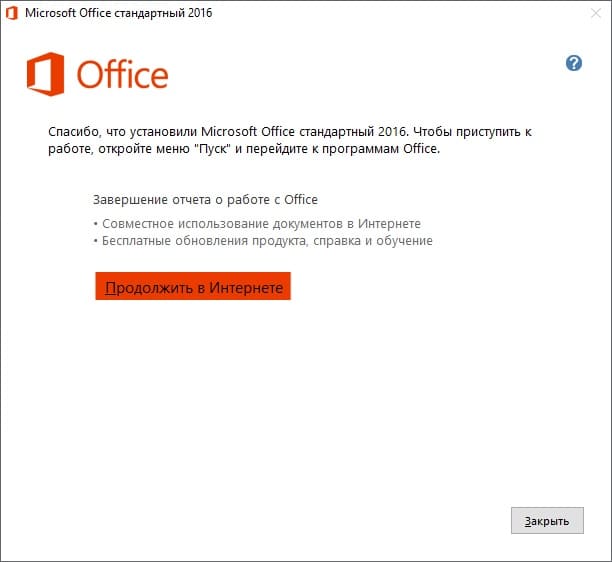
Task: Click the thank-you message 'Спасибо, что установили'
Action: click(123, 132)
